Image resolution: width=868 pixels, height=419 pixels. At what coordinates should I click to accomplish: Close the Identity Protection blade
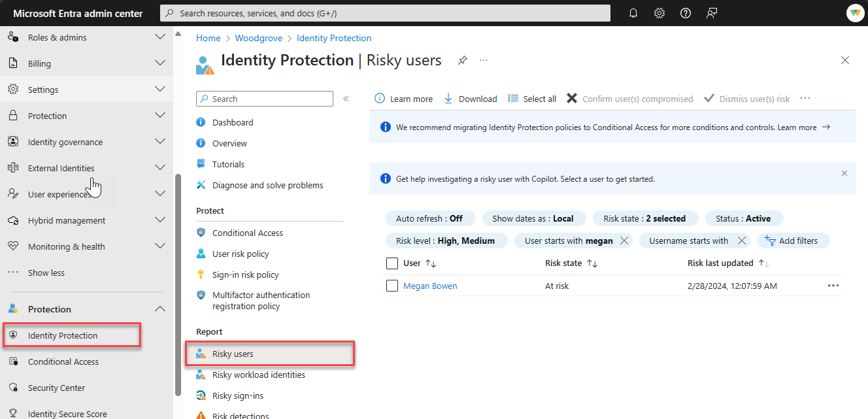[x=845, y=60]
